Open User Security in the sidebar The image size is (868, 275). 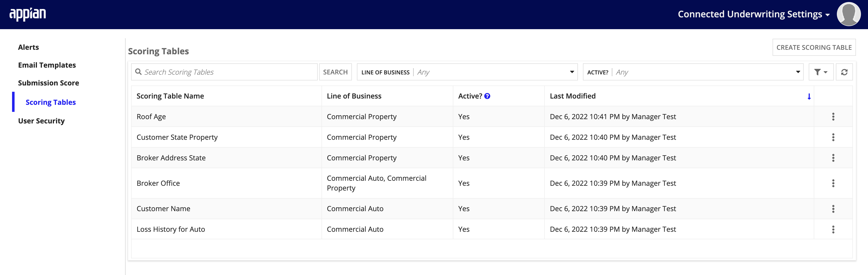[x=41, y=121]
